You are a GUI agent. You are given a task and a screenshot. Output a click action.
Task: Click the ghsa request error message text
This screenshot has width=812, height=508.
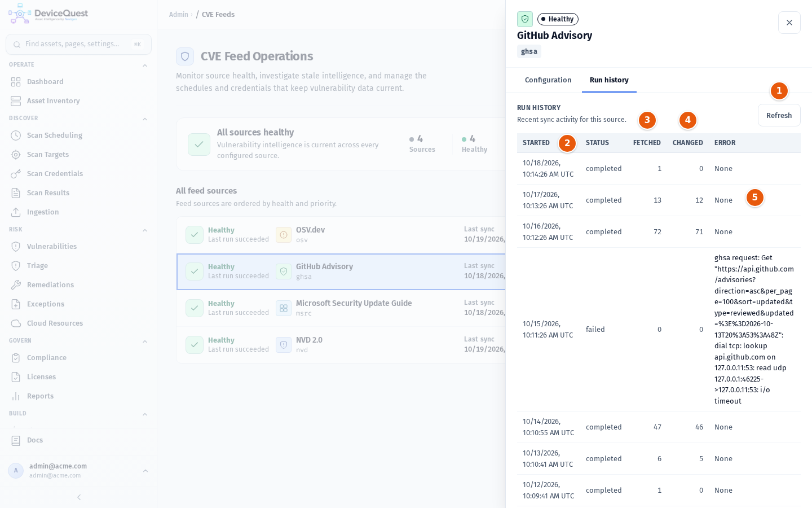(754, 330)
